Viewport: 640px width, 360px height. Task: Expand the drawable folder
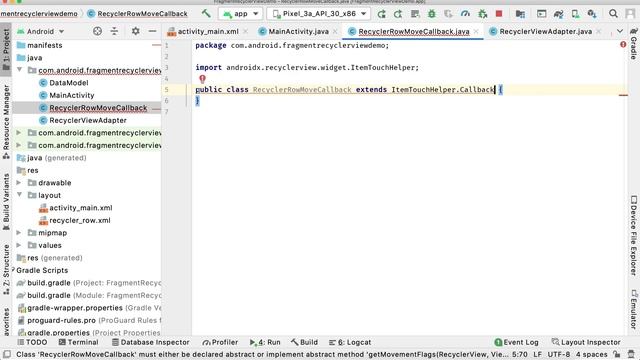(x=19, y=182)
